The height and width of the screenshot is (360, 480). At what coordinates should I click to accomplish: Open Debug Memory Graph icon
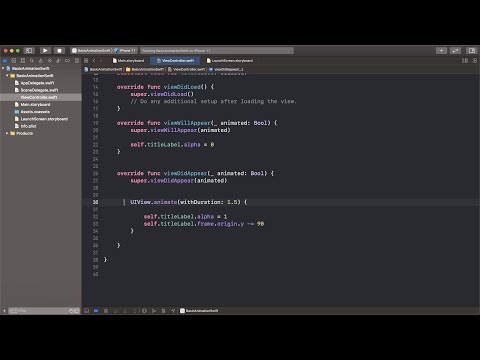(x=154, y=311)
